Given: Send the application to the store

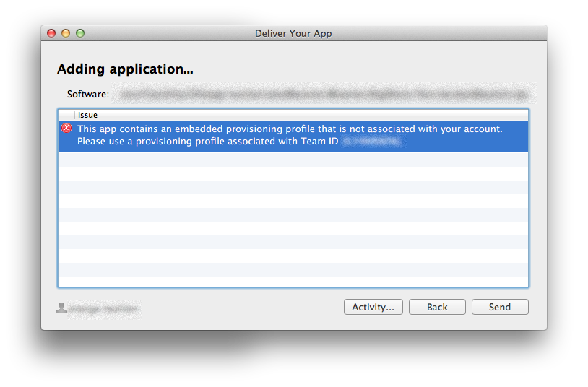Looking at the screenshot, I should tap(500, 307).
